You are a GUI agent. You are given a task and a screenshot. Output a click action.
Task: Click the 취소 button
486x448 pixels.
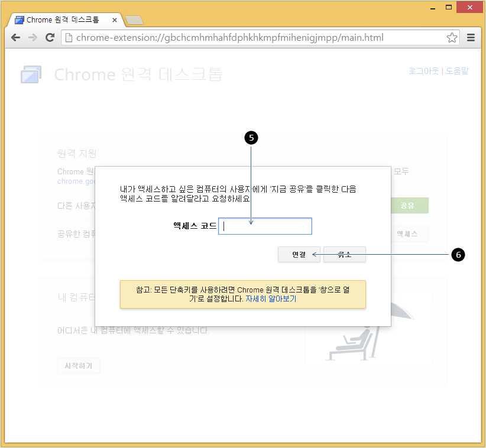[x=344, y=254]
